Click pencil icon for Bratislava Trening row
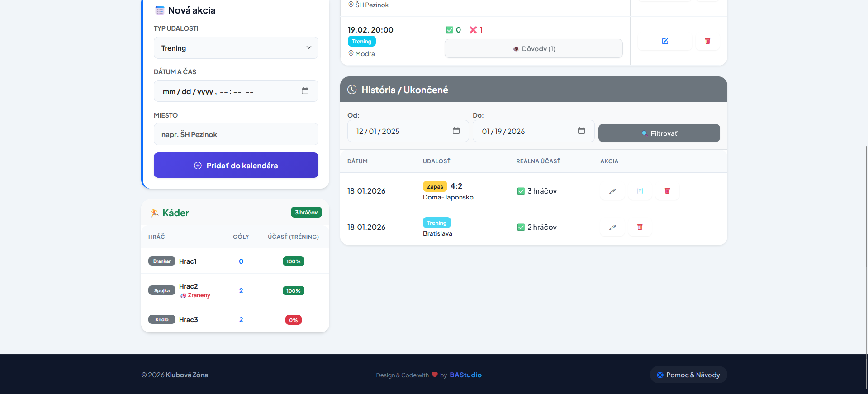Viewport: 868px width, 394px height. click(612, 227)
